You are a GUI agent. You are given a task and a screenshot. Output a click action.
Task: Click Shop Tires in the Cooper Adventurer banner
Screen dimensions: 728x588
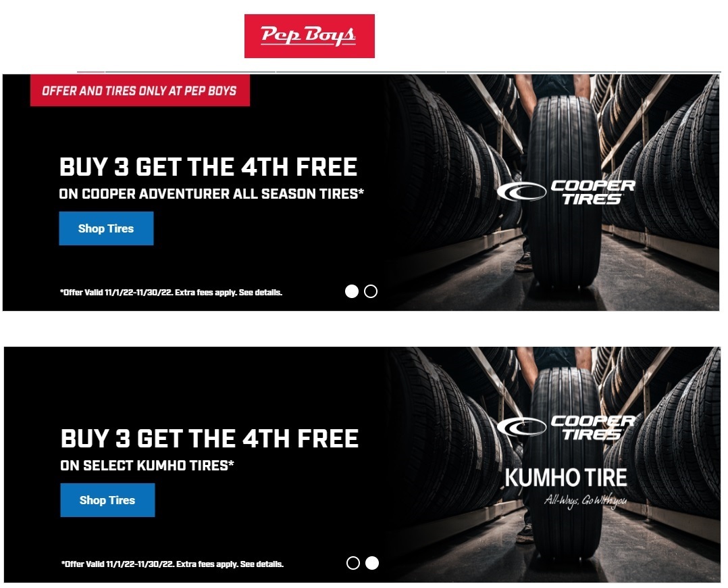[106, 228]
